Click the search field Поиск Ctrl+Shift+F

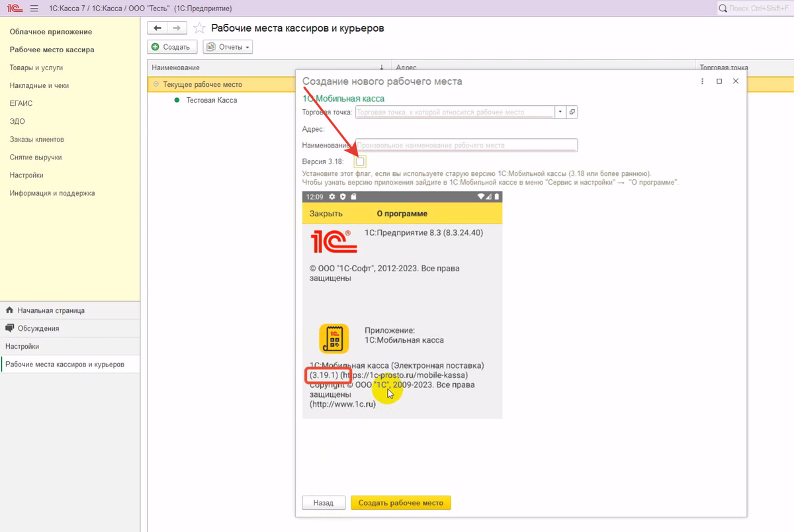[754, 9]
